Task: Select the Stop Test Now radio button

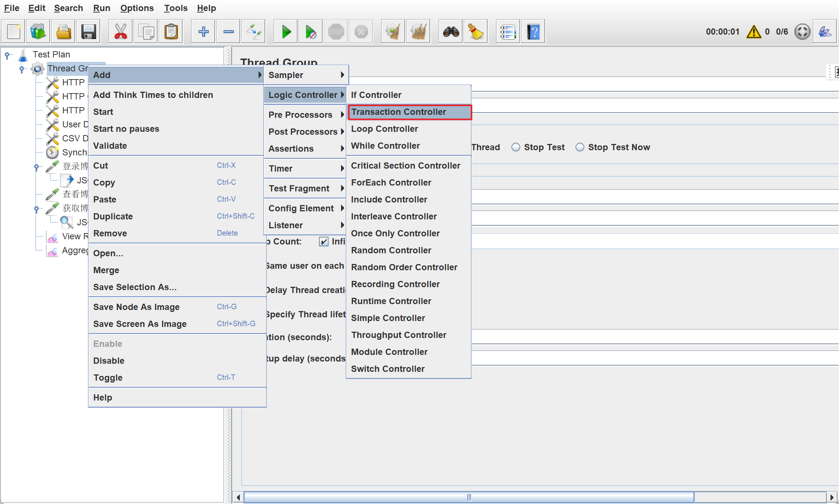Action: (x=580, y=147)
